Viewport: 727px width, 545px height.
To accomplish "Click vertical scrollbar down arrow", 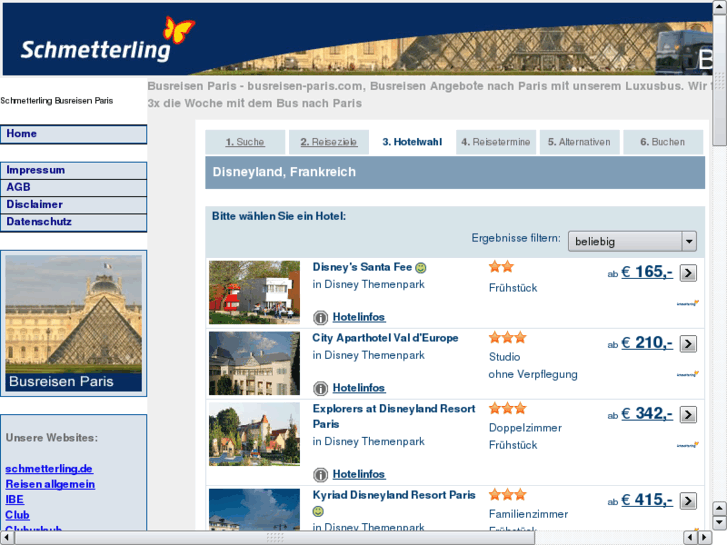I will pyautogui.click(x=719, y=523).
